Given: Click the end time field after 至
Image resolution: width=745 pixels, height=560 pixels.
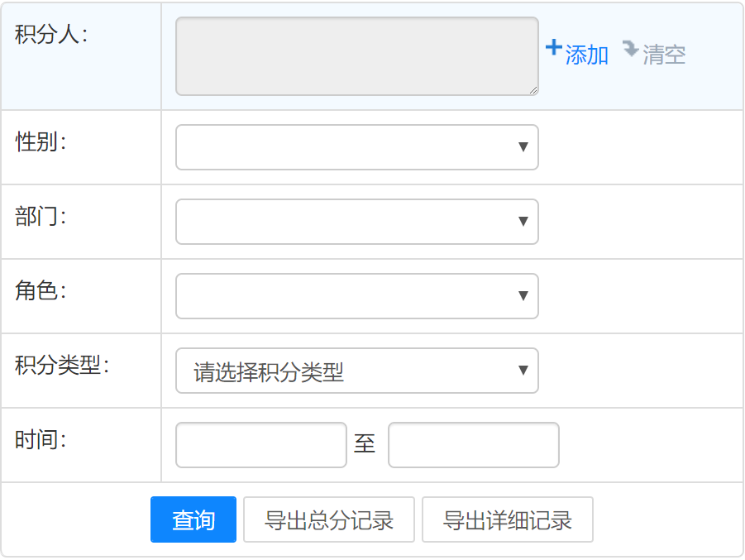Looking at the screenshot, I should click(x=474, y=445).
